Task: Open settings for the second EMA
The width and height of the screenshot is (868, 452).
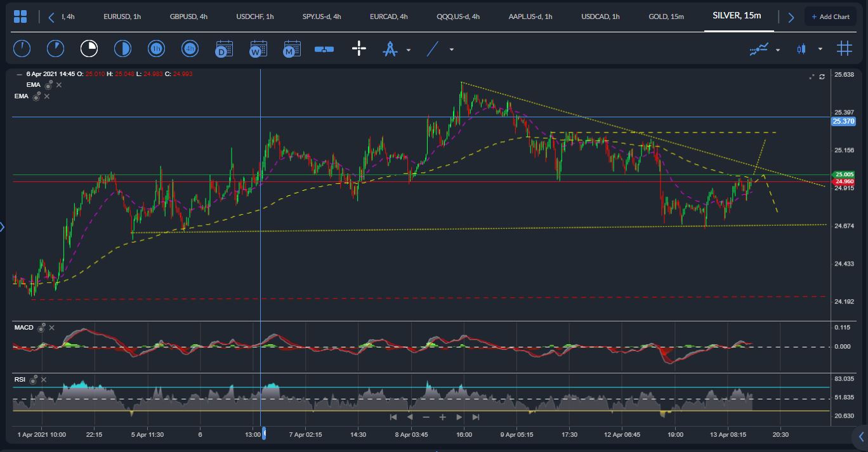Action: (37, 96)
